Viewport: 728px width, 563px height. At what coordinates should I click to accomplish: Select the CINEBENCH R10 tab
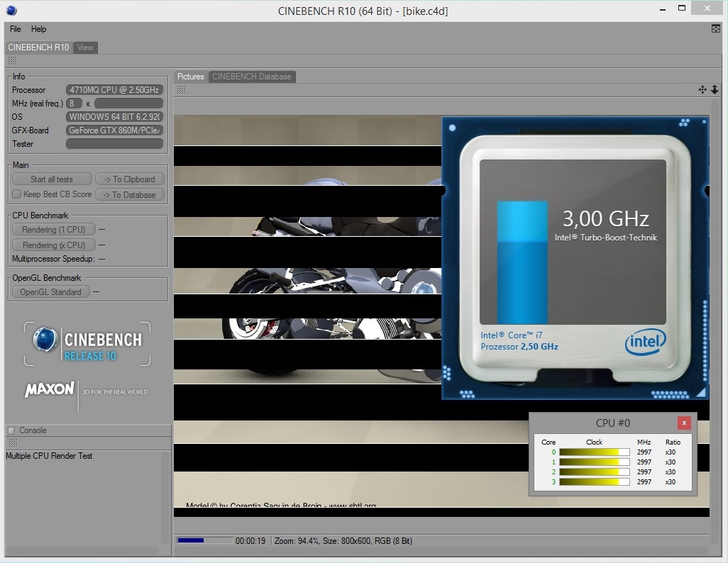tap(38, 48)
